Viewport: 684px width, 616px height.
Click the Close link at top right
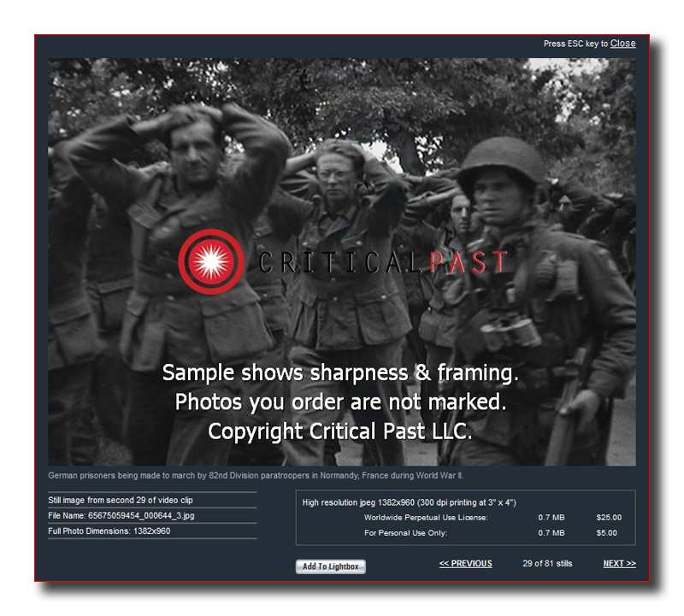click(x=622, y=44)
